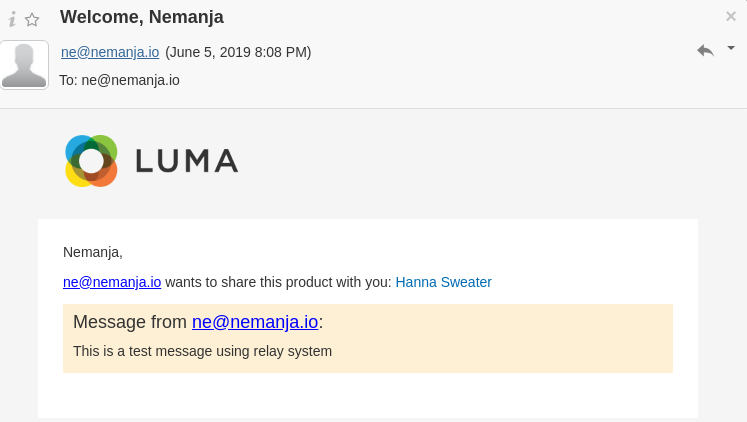Click the colorful Luma logo icon
The image size is (747, 422).
point(91,161)
